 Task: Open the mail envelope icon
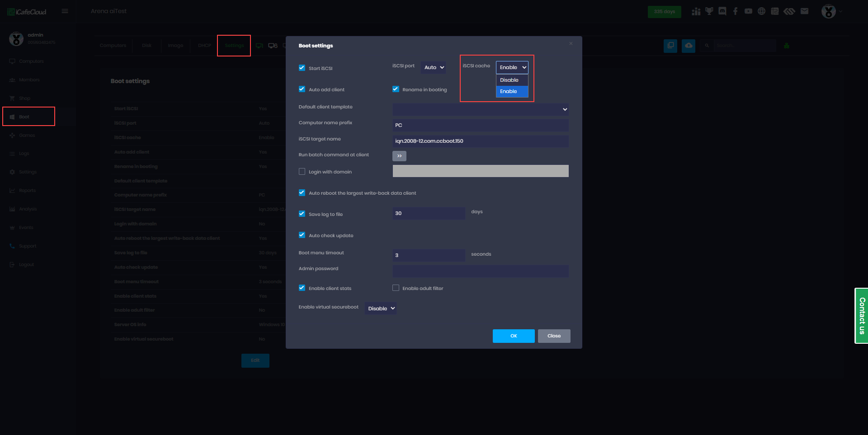coord(804,11)
